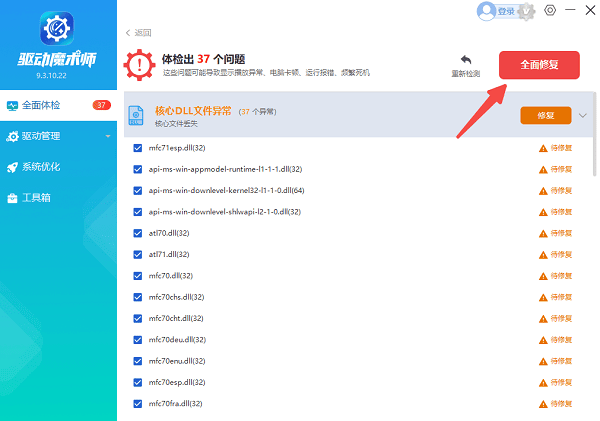Uncheck mfc71esp.dll(32) checkbox
Image resolution: width=600 pixels, height=421 pixels.
[138, 148]
